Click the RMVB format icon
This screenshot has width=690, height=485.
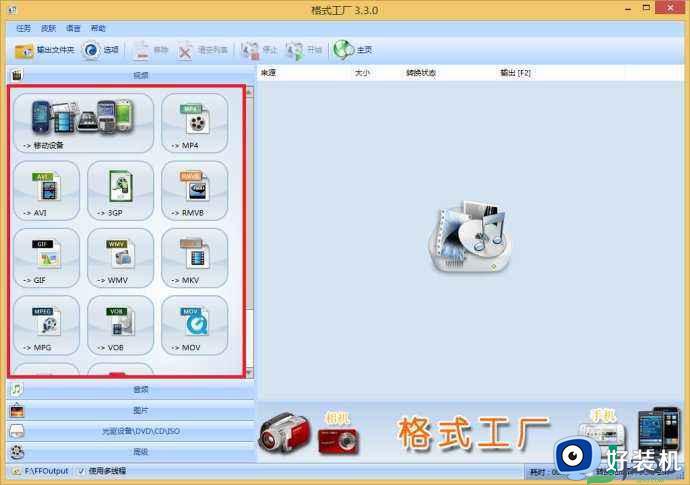point(194,190)
